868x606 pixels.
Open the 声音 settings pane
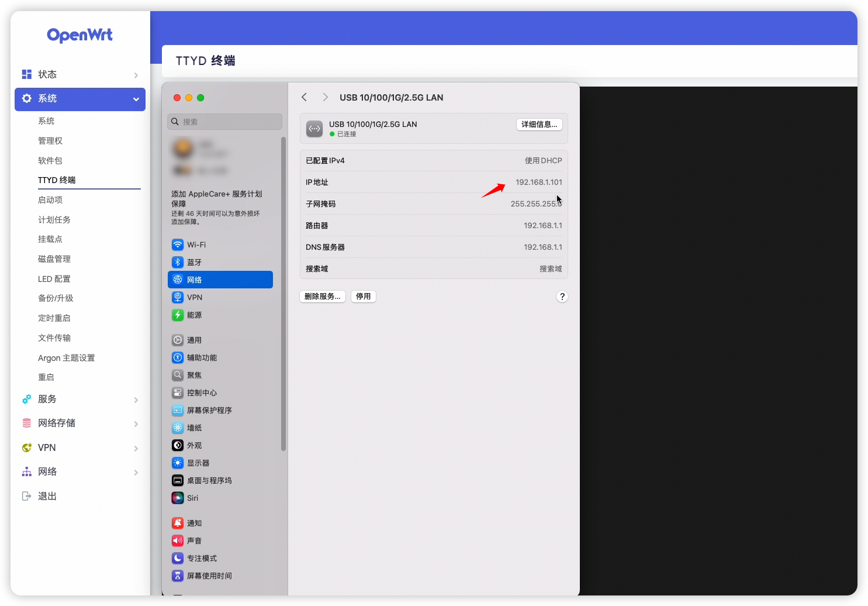coord(193,540)
